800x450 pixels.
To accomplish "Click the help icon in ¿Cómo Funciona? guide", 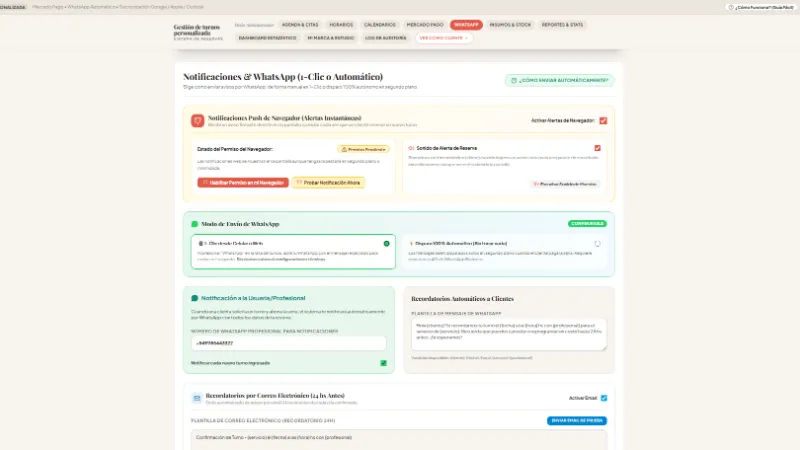I will click(731, 8).
